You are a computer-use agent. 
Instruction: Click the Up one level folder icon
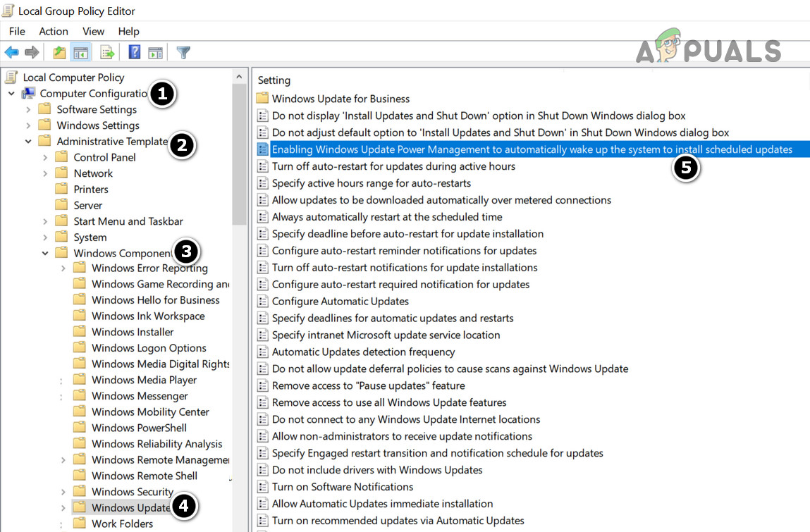coord(60,52)
